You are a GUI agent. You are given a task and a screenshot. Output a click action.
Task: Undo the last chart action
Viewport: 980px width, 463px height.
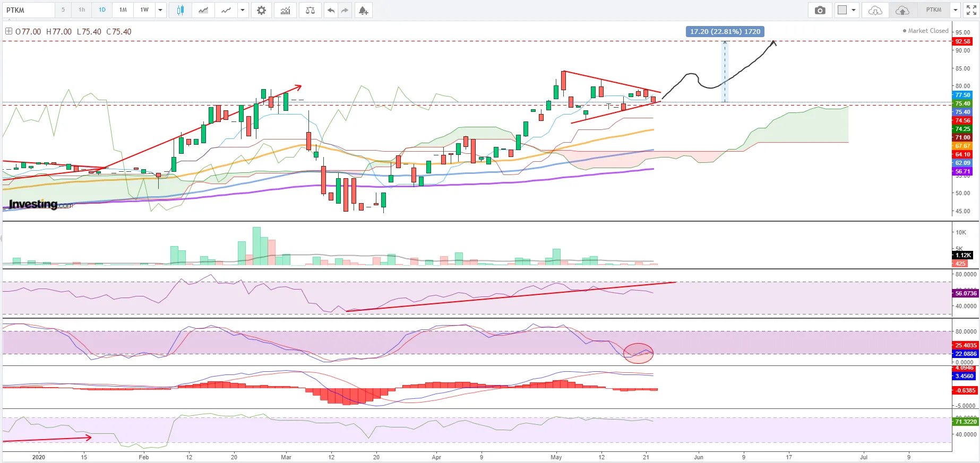(x=331, y=10)
